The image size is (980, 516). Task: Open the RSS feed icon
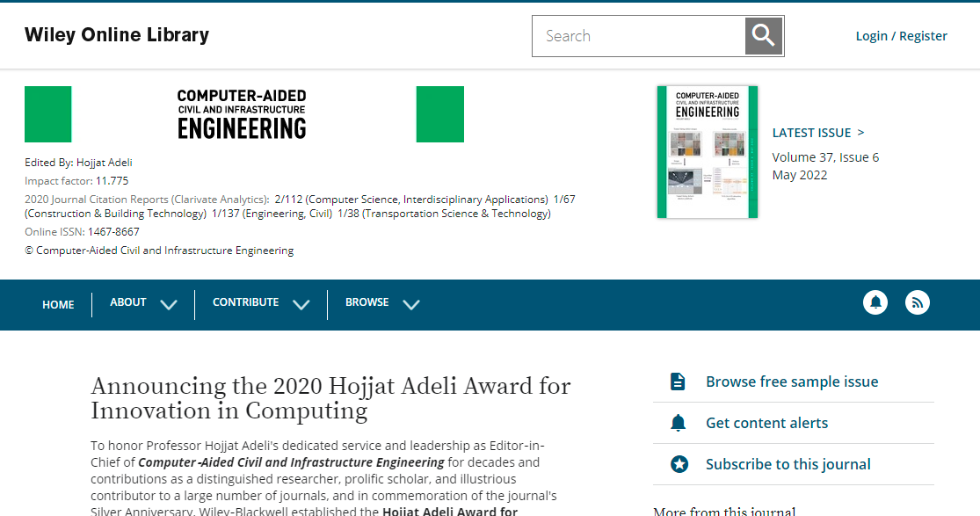(917, 302)
